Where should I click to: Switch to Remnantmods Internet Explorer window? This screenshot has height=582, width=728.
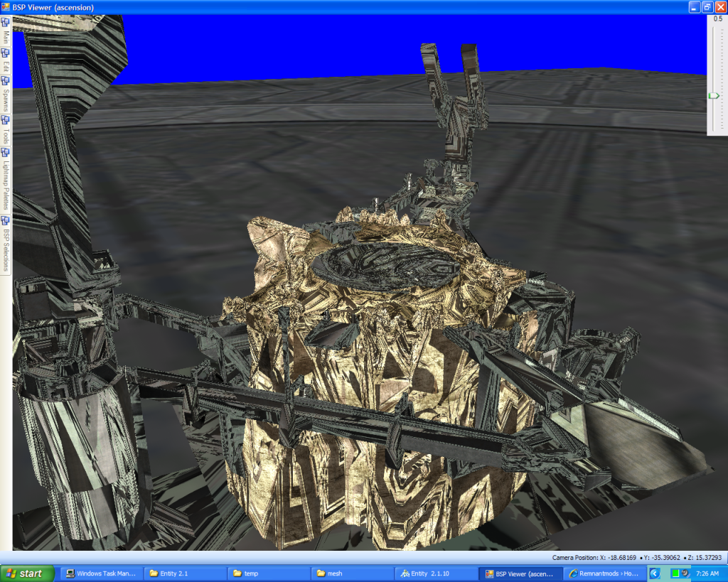tap(604, 573)
